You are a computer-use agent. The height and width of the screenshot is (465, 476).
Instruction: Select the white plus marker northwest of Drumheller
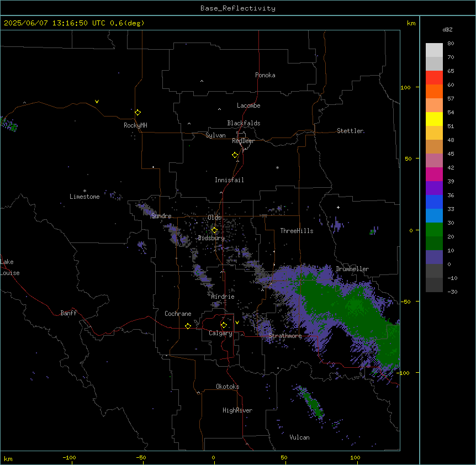(x=338, y=207)
